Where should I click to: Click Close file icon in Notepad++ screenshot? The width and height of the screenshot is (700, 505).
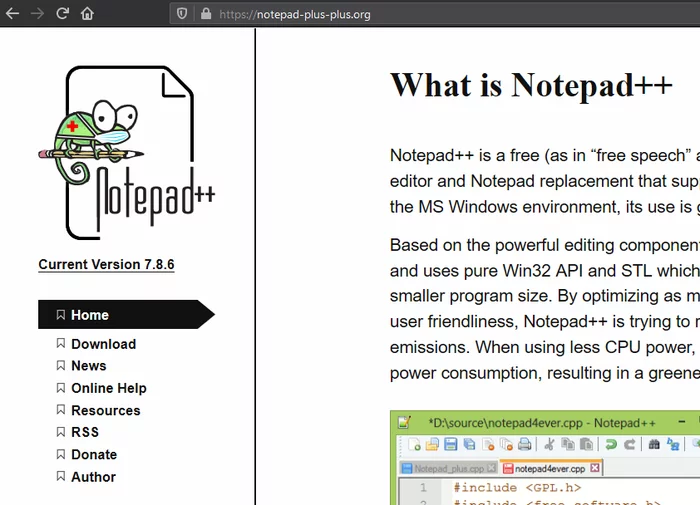click(x=488, y=444)
